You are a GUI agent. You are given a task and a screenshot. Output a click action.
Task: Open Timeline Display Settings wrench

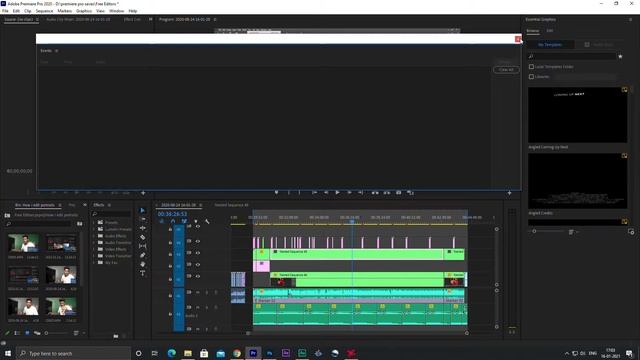click(207, 221)
